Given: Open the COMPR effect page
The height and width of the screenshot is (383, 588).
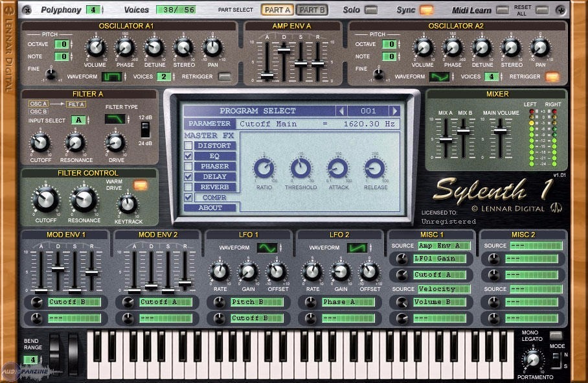Looking at the screenshot, I should (214, 197).
